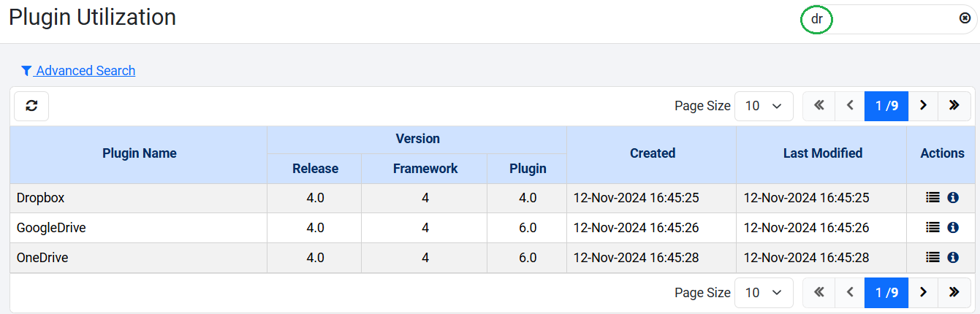Show info icon details for Dropbox
Screen dimensions: 980x314
click(952, 198)
